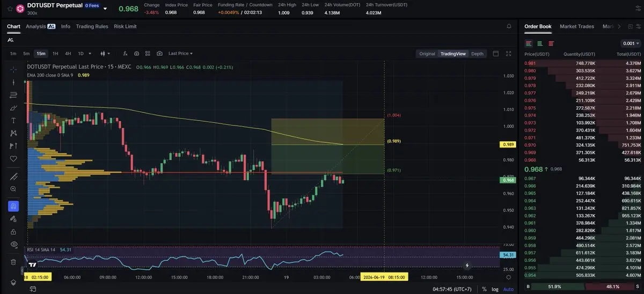Open the chart layout grid icon
This screenshot has height=294, width=644.
click(x=148, y=54)
